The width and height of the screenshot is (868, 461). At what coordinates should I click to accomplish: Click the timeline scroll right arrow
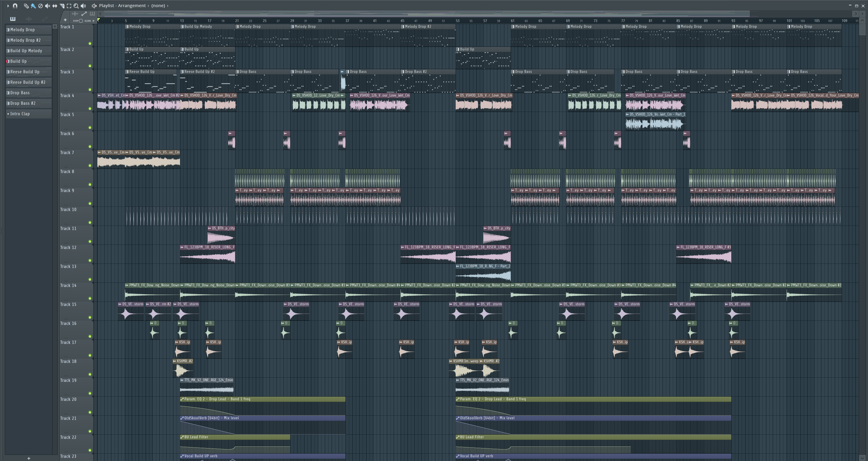pos(855,14)
